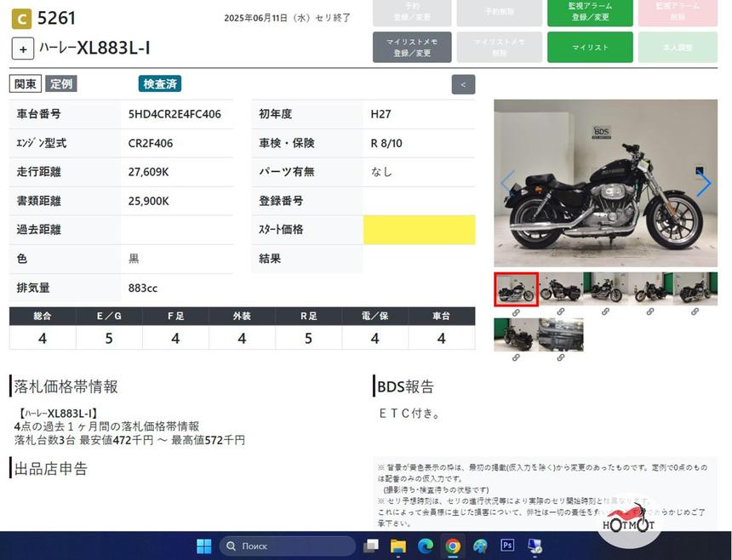Show next photo with the right arrow

pyautogui.click(x=703, y=184)
